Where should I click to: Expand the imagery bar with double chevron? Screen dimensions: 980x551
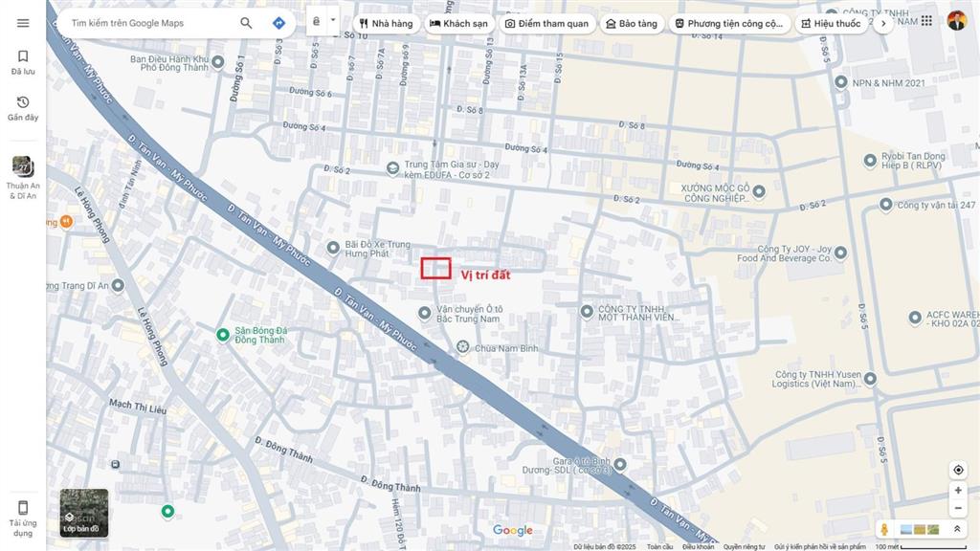956,529
